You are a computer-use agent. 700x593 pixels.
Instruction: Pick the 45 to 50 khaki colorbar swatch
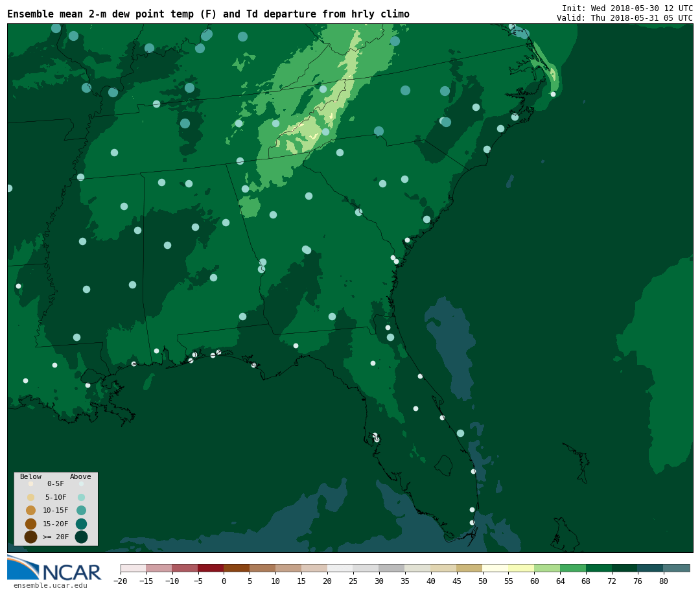point(470,568)
